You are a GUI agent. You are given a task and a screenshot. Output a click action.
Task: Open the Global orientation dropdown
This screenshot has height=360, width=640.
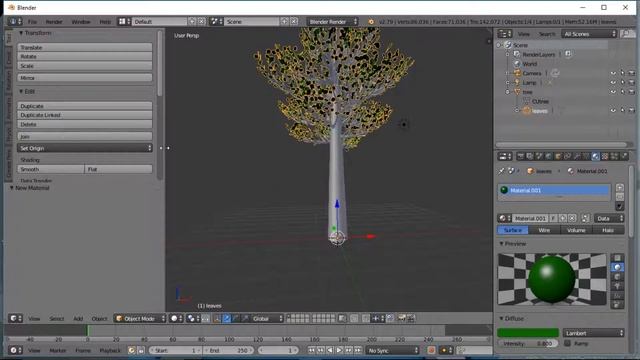pos(267,318)
